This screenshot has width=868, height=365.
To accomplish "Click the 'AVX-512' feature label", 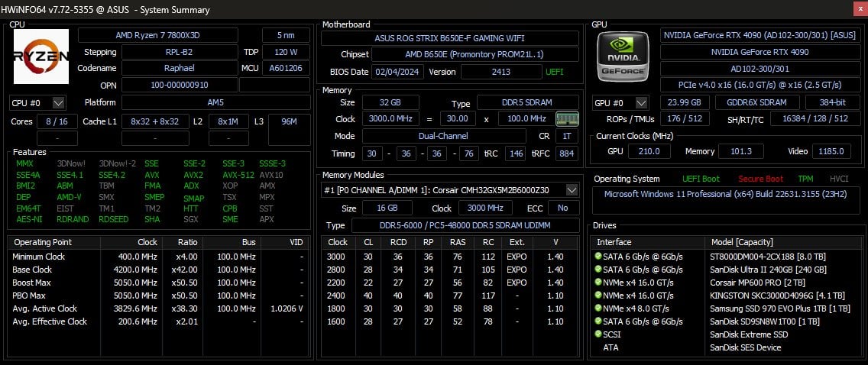I will tap(238, 175).
